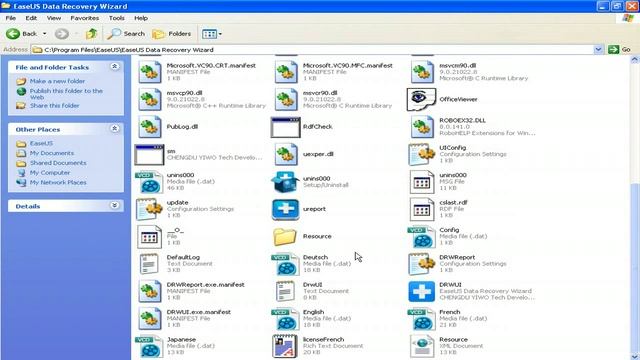Open the Views dropdown button

[x=211, y=34]
